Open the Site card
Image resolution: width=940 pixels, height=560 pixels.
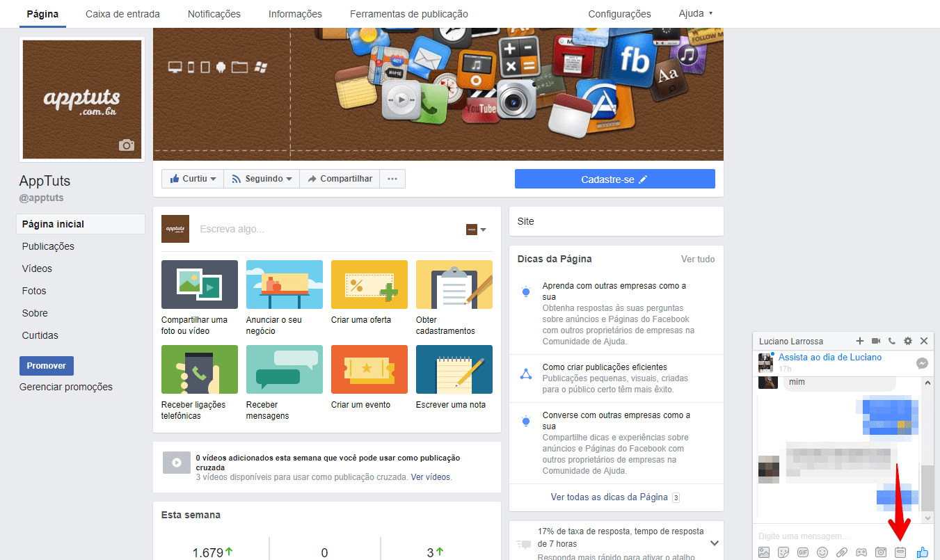point(616,221)
